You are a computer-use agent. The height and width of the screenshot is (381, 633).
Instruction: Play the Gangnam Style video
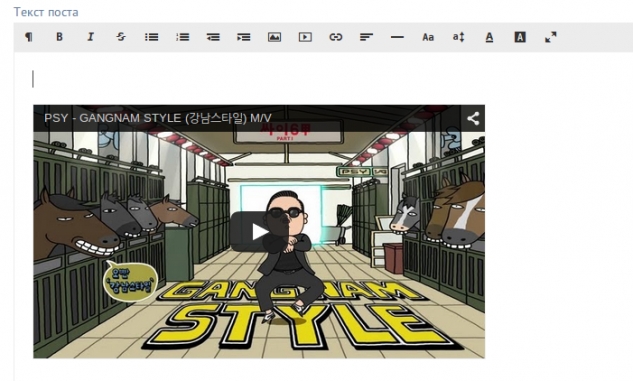[259, 232]
